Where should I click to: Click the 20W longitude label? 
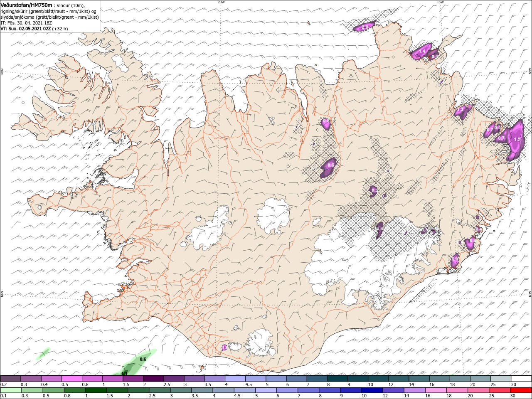tap(221, 2)
